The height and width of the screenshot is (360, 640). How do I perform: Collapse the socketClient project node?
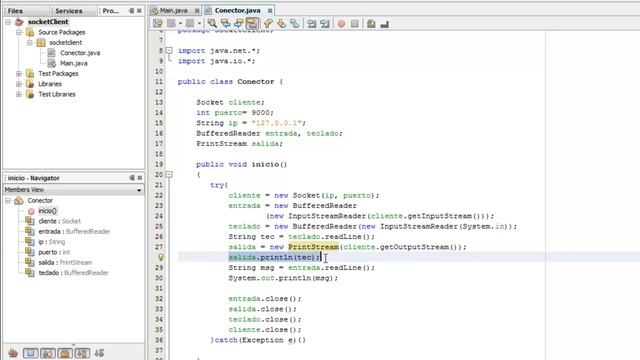8,22
